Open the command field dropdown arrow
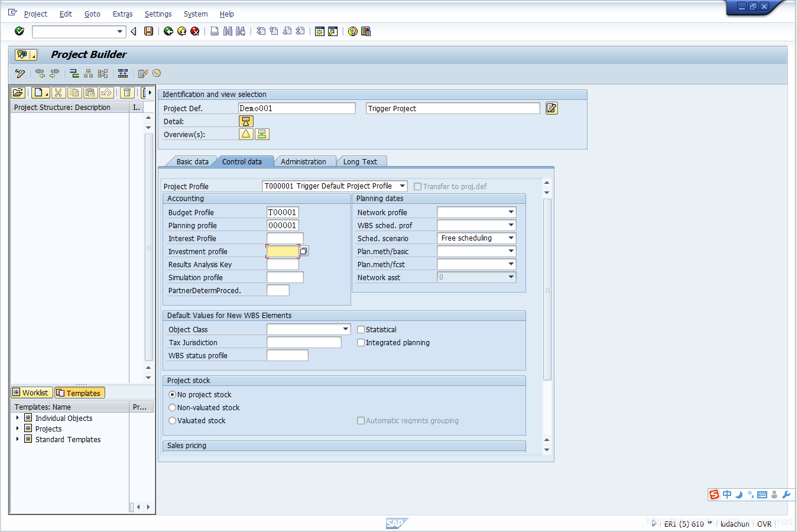The height and width of the screenshot is (532, 798). 120,31
